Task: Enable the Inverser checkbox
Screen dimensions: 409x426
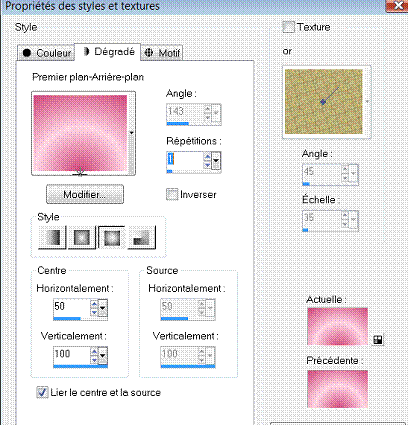Action: point(172,194)
